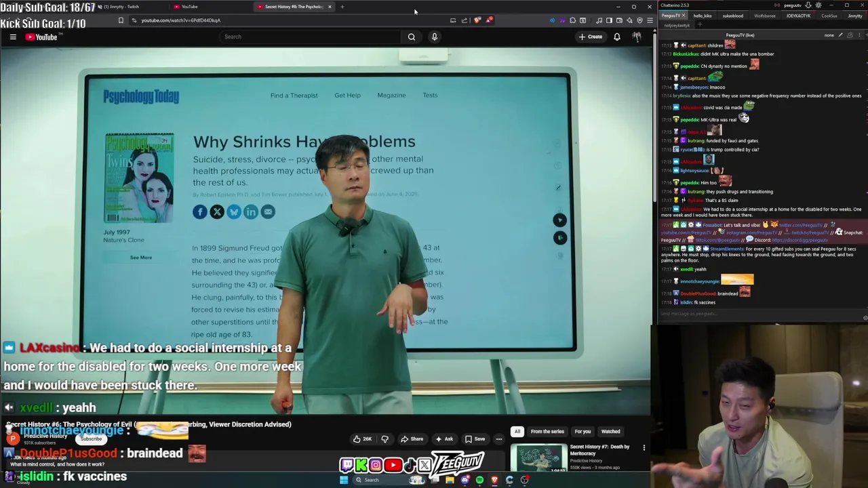Open the YouTube account avatar menu

pyautogui.click(x=637, y=37)
